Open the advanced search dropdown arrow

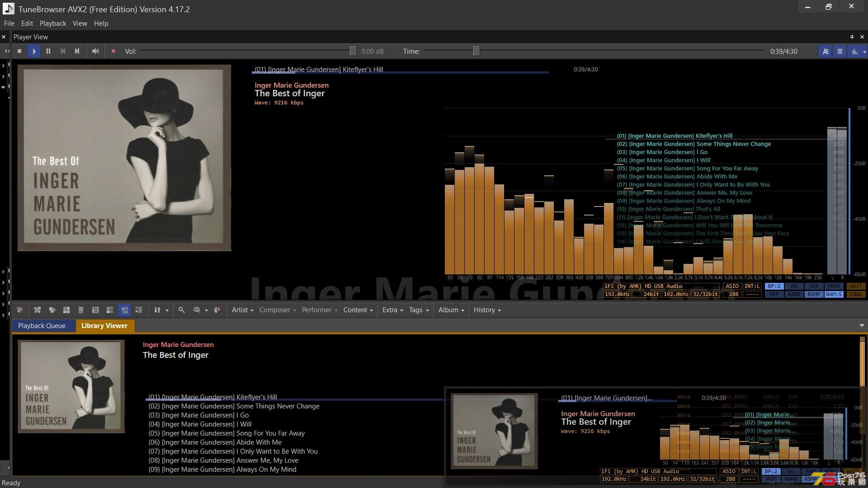206,310
